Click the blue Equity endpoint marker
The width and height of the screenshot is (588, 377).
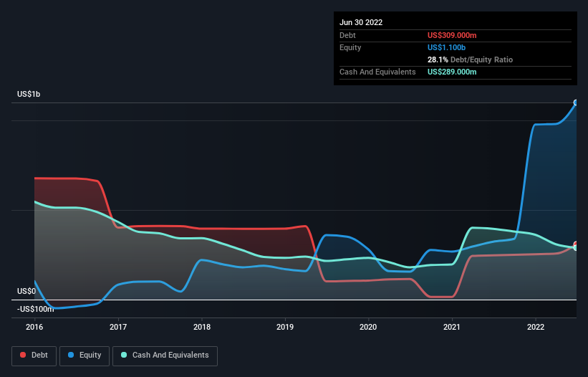pos(576,102)
